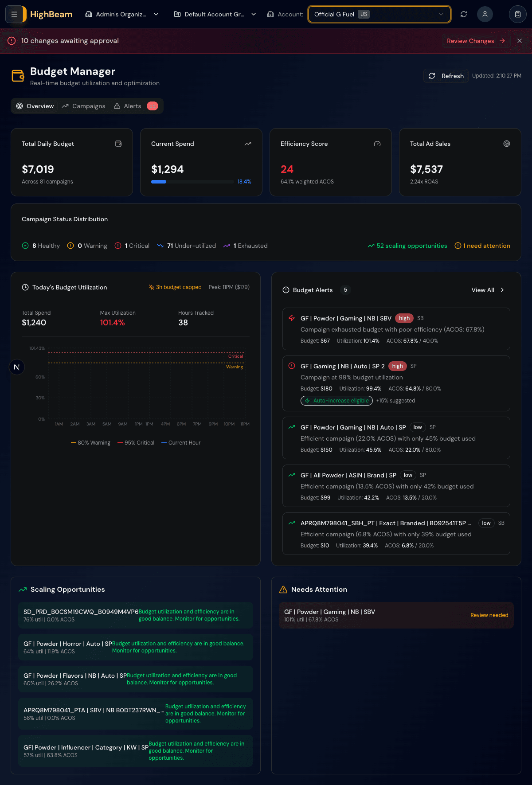This screenshot has width=532, height=785.
Task: Click the alert icon in approval banner
Action: [x=12, y=41]
